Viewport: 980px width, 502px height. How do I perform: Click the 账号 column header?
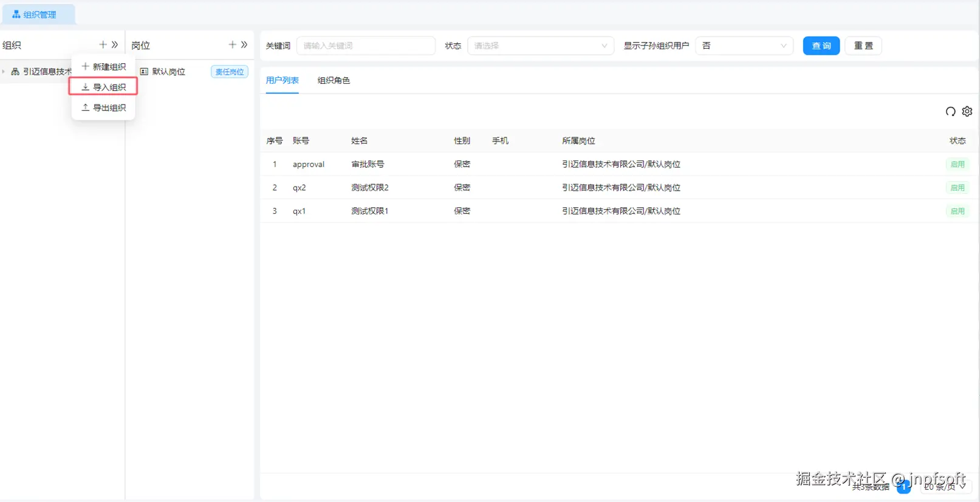click(x=301, y=141)
